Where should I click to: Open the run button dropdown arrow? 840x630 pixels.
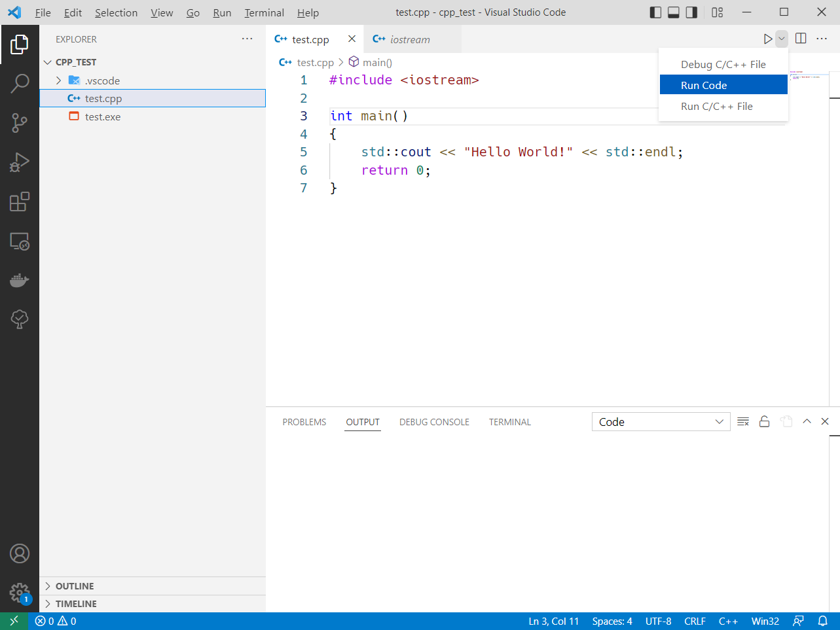tap(781, 39)
